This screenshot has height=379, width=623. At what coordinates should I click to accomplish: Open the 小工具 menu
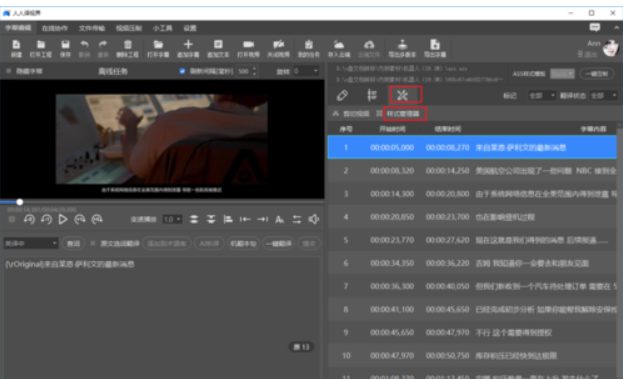(x=163, y=28)
